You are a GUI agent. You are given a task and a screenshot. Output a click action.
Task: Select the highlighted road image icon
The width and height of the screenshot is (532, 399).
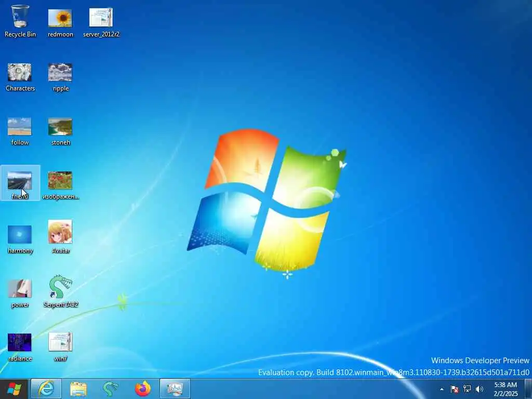20,183
